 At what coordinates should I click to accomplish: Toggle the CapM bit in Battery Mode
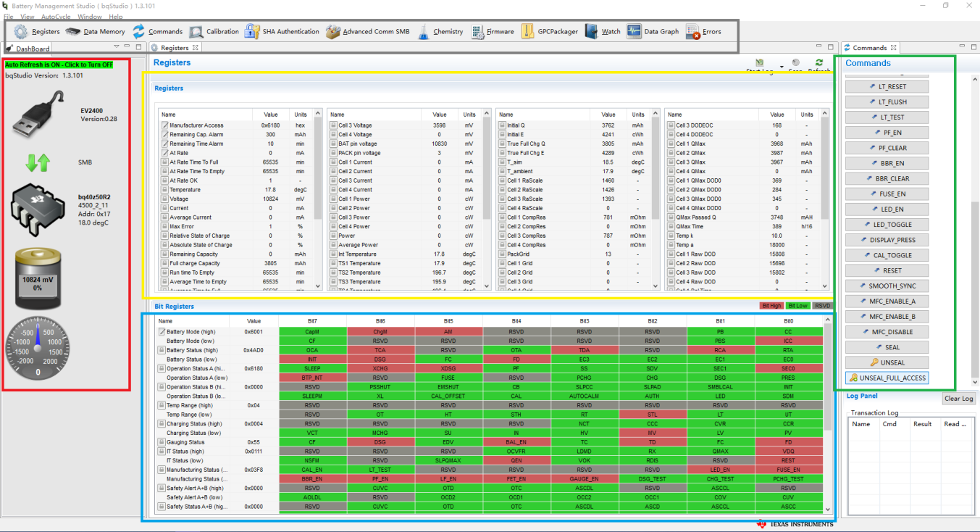pos(312,331)
